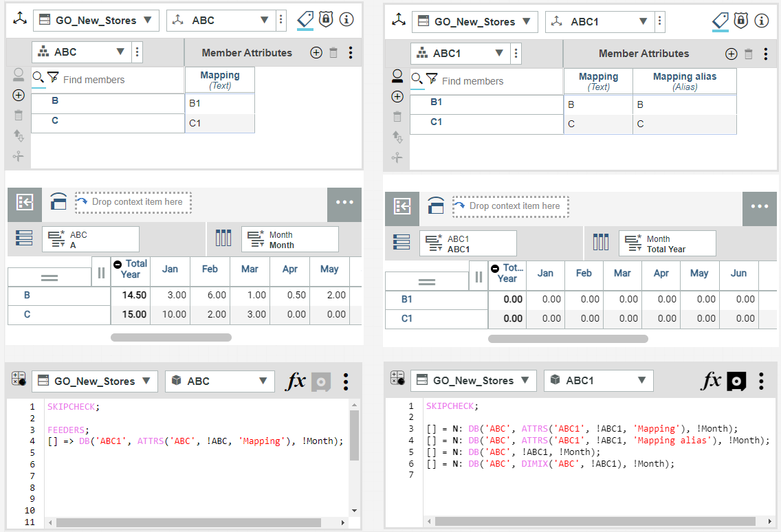Screen dimensions: 781x532
Task: Click add member plus icon in ABC1 sidebar
Action: pyautogui.click(x=397, y=96)
